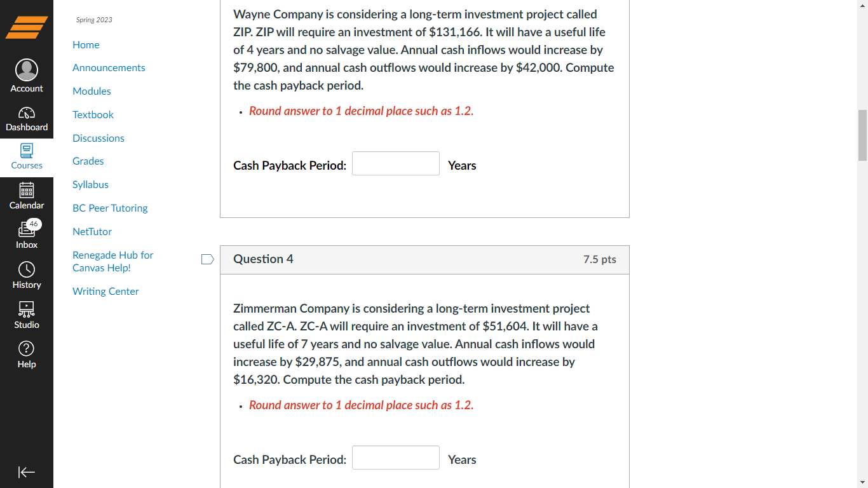
Task: Click the flag marker beside Renegade Hub
Action: 207,259
